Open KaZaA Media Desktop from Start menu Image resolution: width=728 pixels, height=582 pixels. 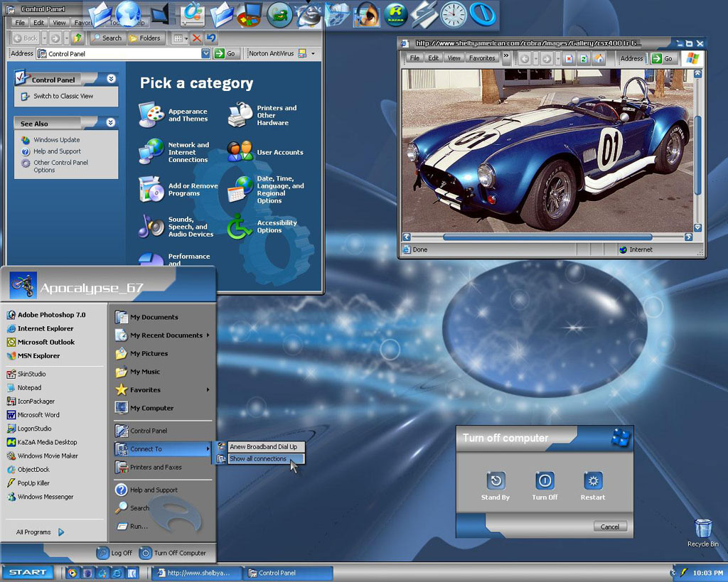(x=42, y=442)
